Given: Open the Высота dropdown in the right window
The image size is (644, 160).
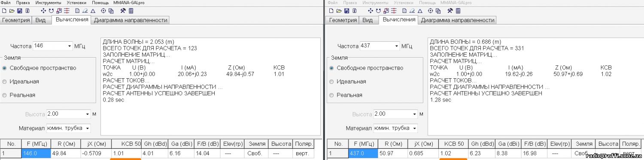Looking at the screenshot, I should pos(415,114).
